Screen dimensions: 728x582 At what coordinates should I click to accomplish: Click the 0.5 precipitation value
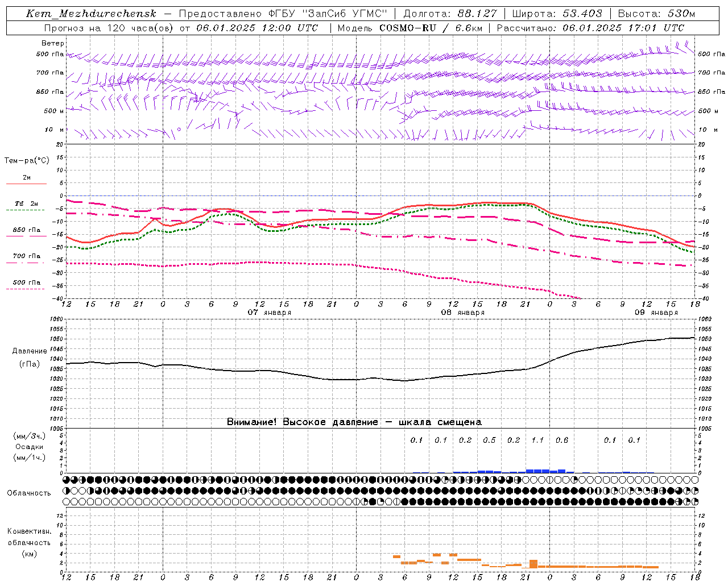click(489, 440)
